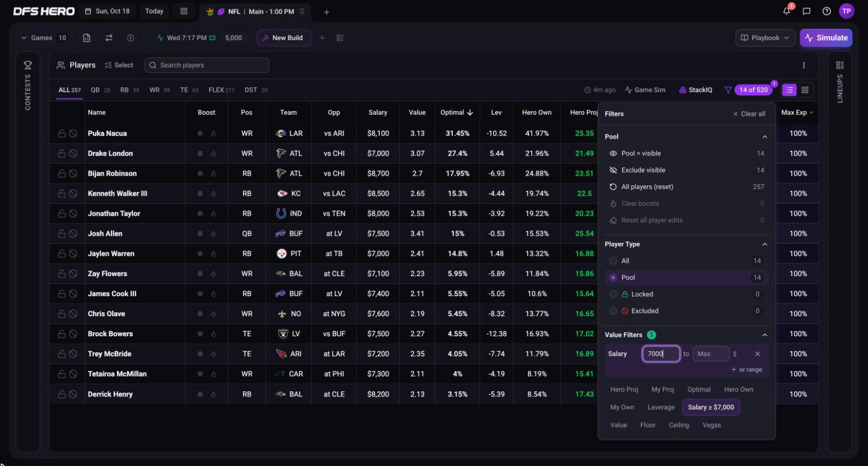The image size is (868, 466).
Task: Select the All player type radio
Action: tap(614, 261)
